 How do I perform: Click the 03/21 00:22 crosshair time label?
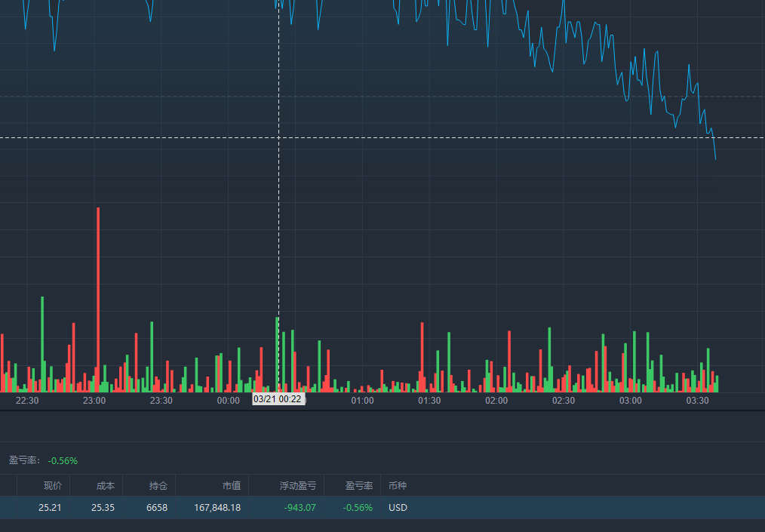(278, 399)
